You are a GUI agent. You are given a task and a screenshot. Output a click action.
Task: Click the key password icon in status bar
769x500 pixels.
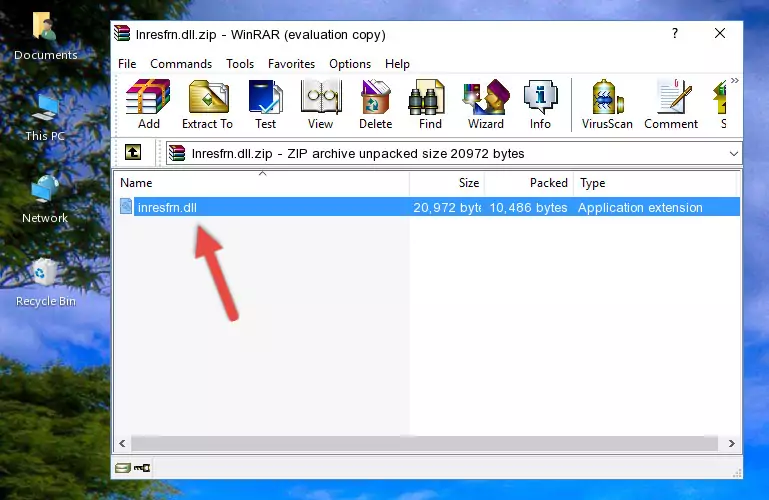coord(142,468)
